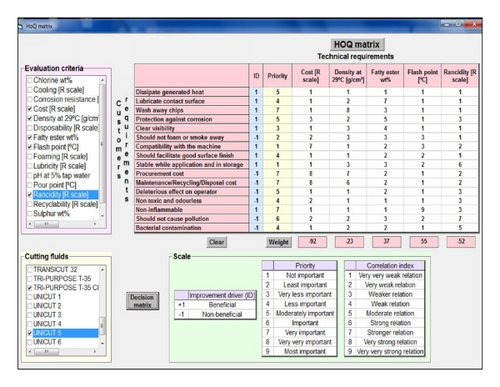Click left arrow of cutting fluids horizontal scrollbar
Viewport: 500px width, 387px height.
coord(30,351)
